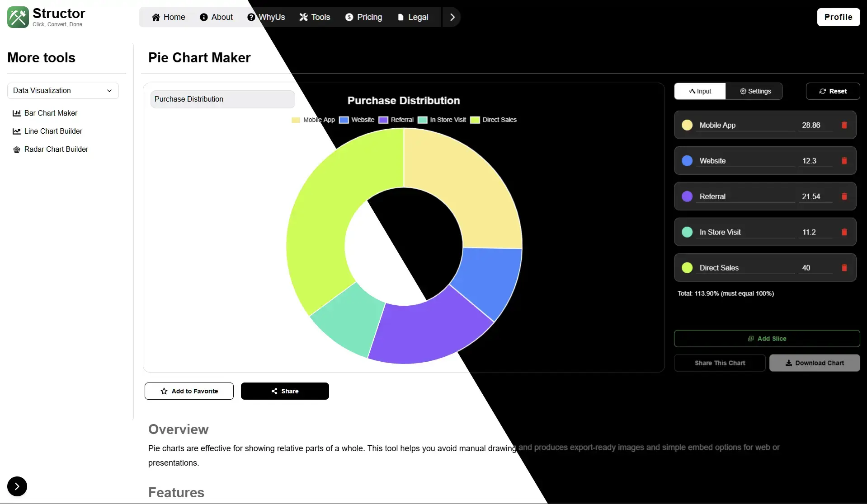Delete the Mobile App slice
The height and width of the screenshot is (504, 867).
coord(844,125)
